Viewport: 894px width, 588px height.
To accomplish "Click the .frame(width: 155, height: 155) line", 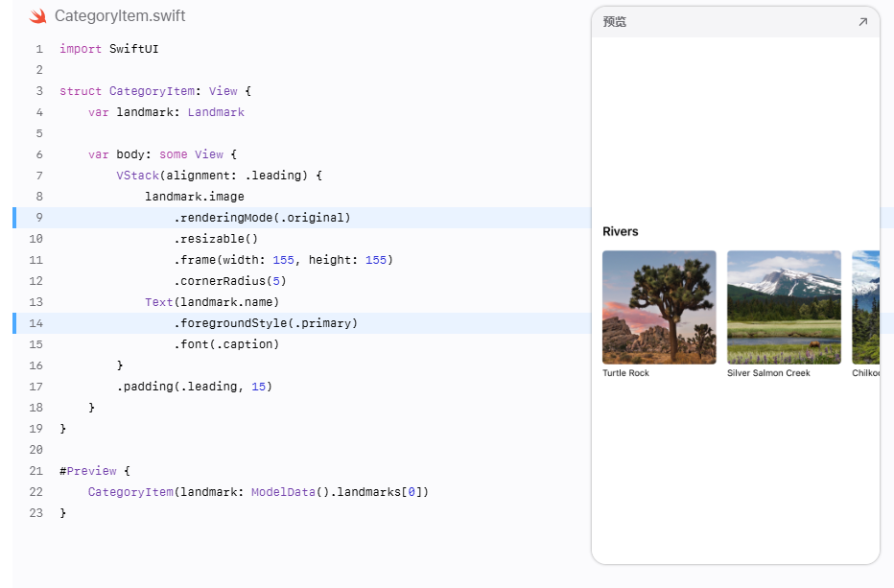I will [x=283, y=260].
